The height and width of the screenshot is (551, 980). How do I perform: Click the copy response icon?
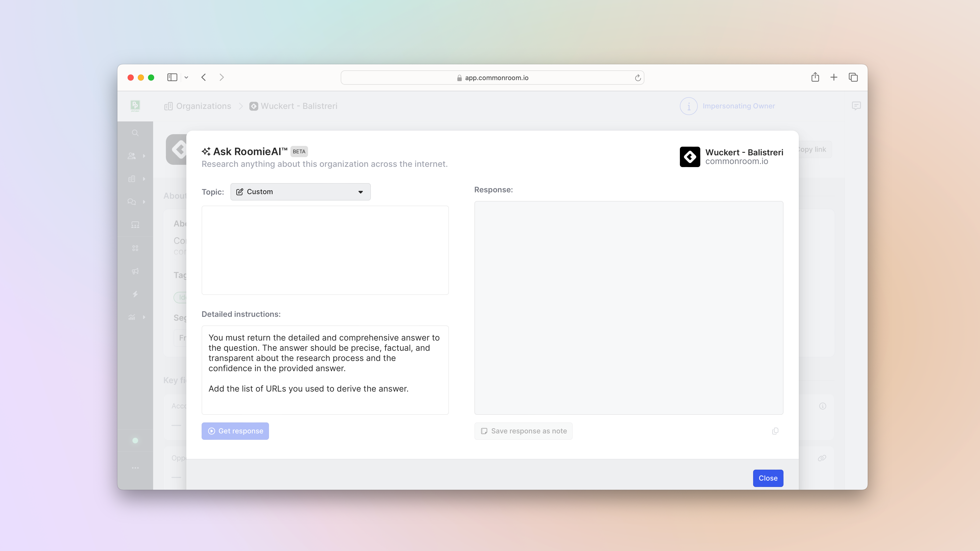coord(775,431)
